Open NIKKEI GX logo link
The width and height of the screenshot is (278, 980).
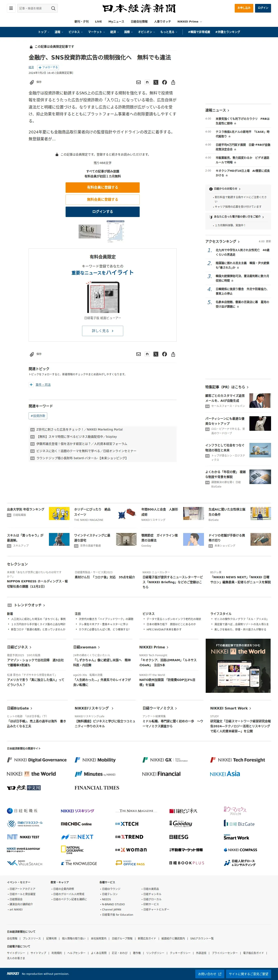pos(165,760)
